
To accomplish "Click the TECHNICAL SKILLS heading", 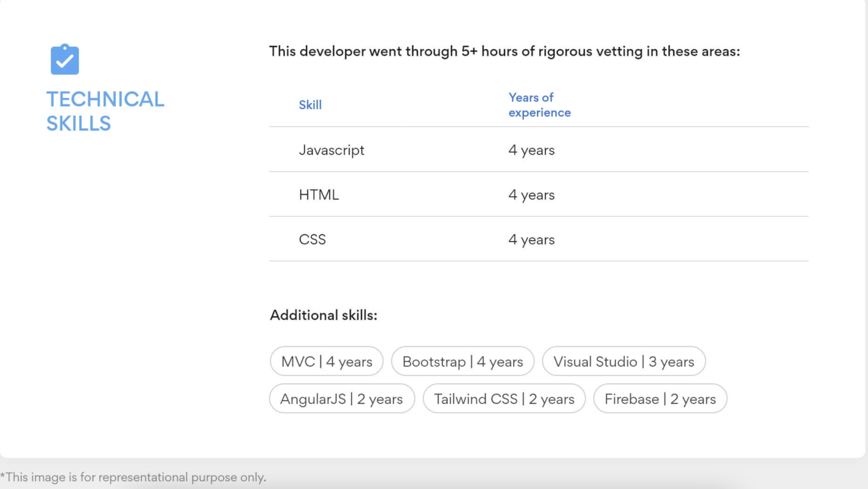I will point(105,111).
